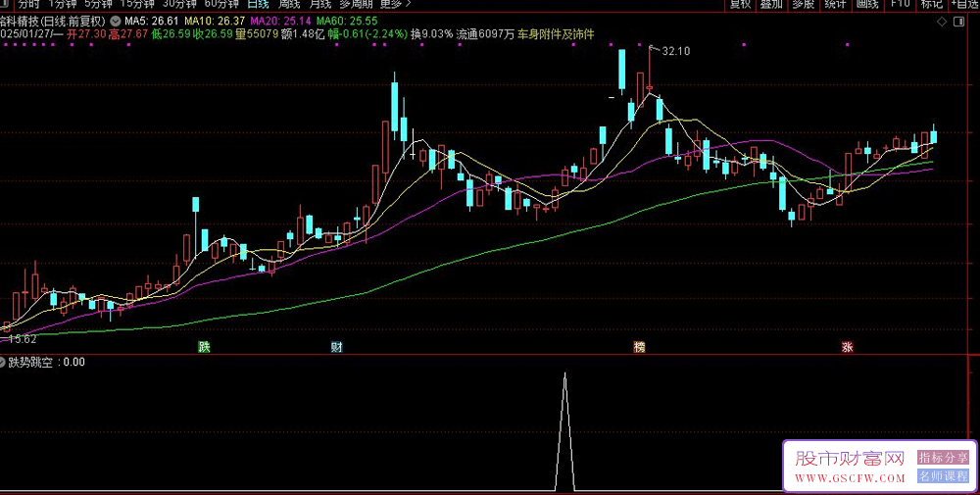This screenshot has width=980, height=495.
Task: Select the 日线 daily chart tab
Action: (x=258, y=4)
